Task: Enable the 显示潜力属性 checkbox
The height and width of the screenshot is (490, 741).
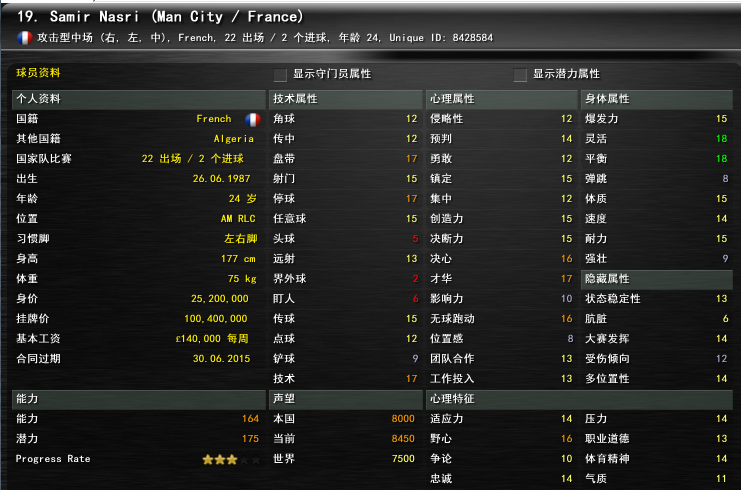Action: click(520, 75)
